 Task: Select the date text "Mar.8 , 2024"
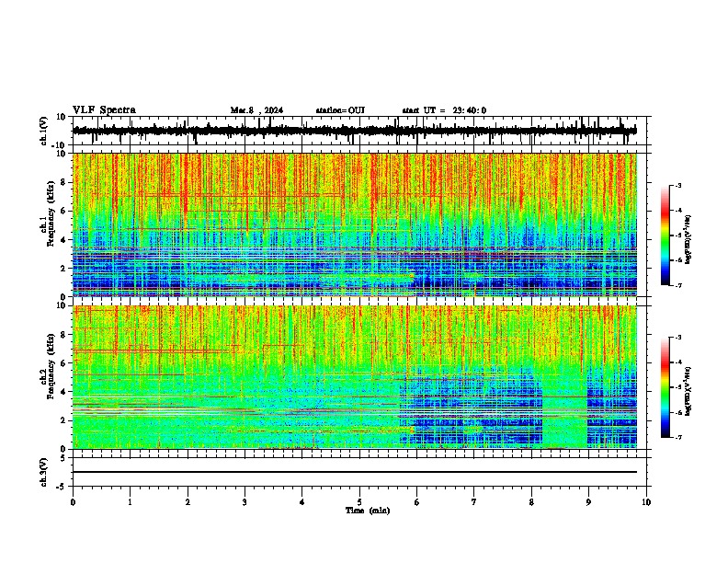coord(256,110)
